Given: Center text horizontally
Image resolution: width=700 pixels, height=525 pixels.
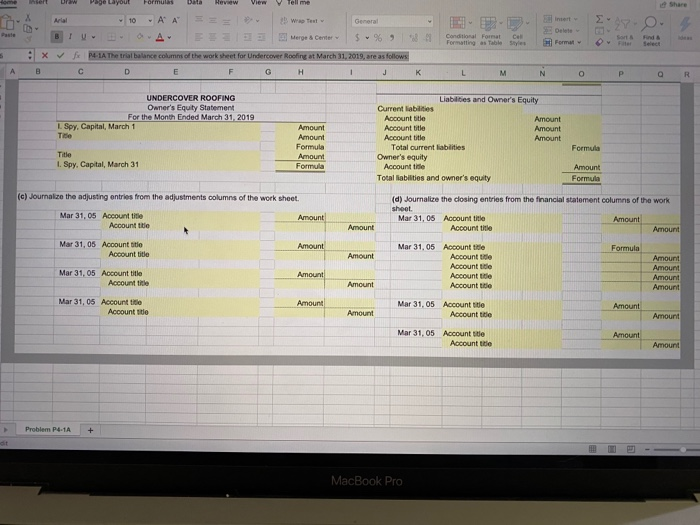Looking at the screenshot, I should 213,37.
